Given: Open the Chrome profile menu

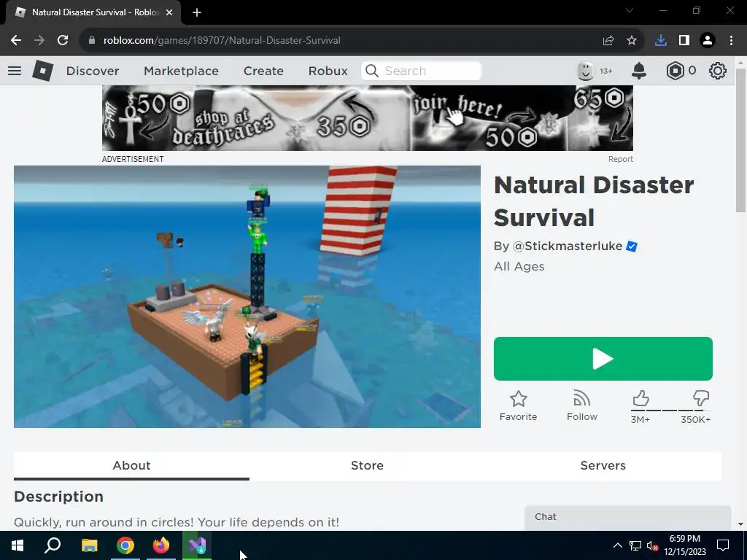Looking at the screenshot, I should tap(708, 41).
